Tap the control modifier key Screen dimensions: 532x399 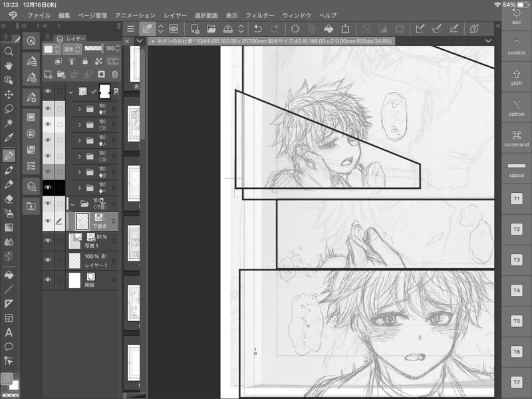tap(517, 47)
